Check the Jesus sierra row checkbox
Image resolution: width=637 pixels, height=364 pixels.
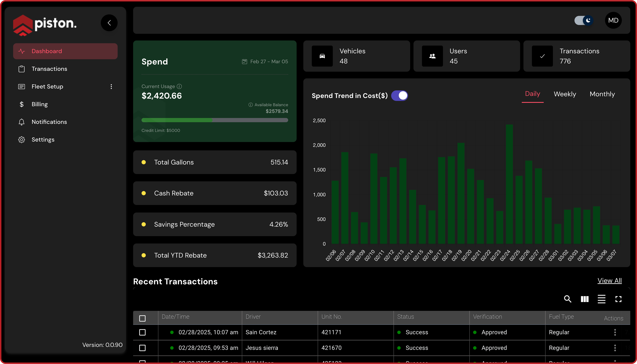click(x=142, y=348)
